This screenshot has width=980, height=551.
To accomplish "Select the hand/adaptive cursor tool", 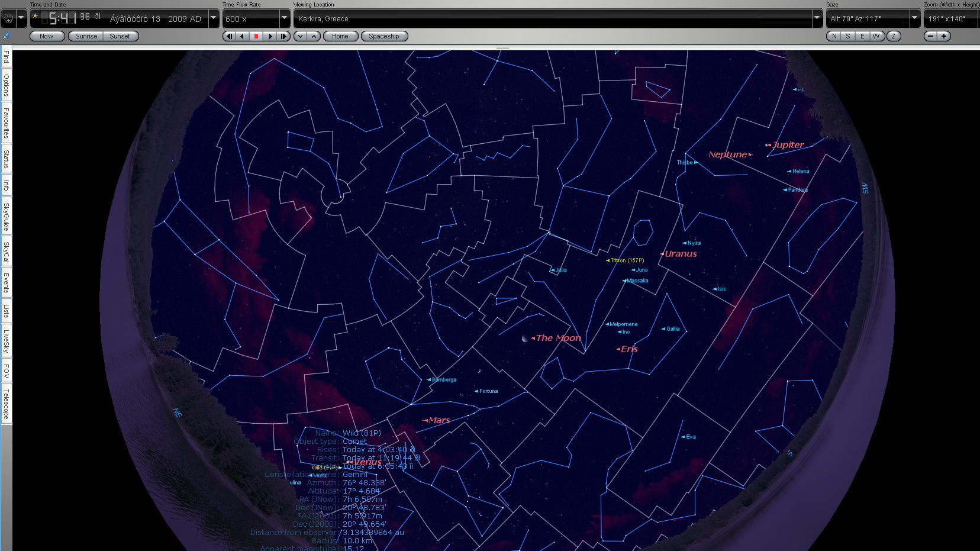I will coord(8,18).
